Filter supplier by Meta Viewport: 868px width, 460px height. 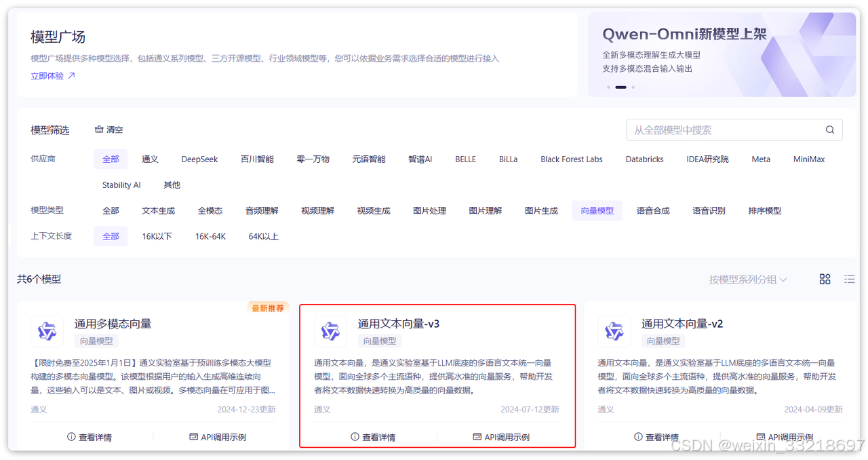pos(761,159)
